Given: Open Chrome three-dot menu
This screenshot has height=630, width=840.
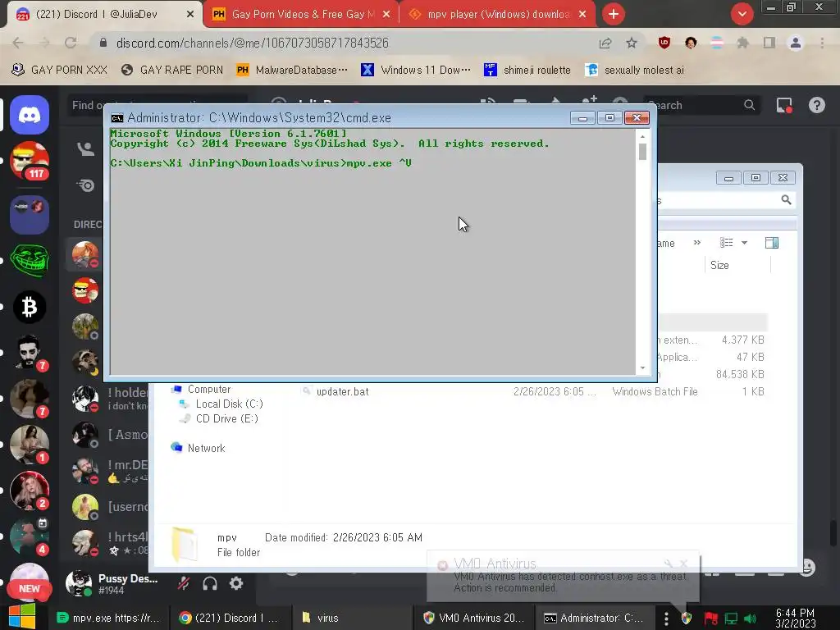Looking at the screenshot, I should (822, 43).
